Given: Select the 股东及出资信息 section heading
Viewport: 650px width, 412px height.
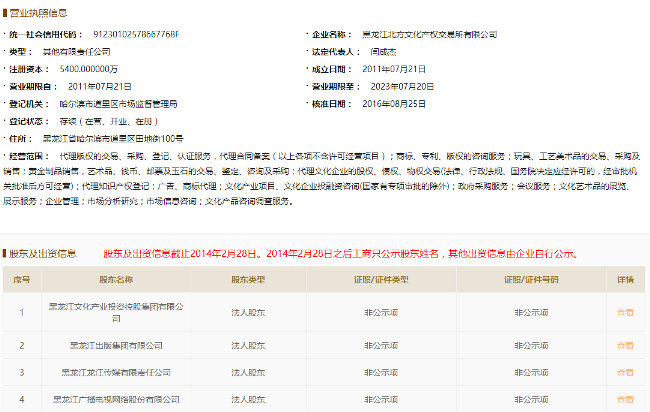Looking at the screenshot, I should click(43, 254).
